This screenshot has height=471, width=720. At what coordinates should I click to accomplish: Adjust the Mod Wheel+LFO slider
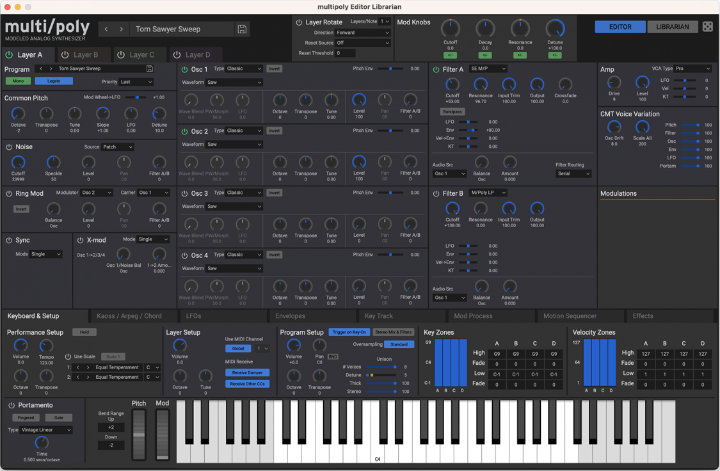(x=136, y=97)
